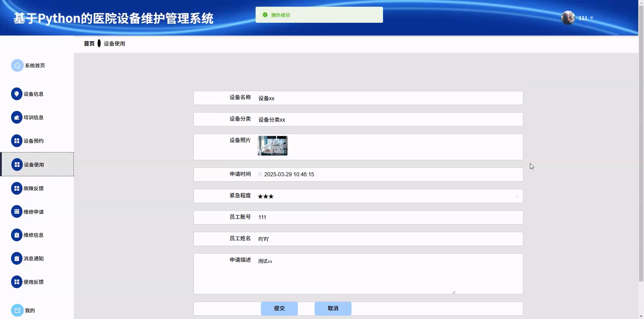Select the 设备预约 grid icon
This screenshot has width=644, height=319.
16,141
